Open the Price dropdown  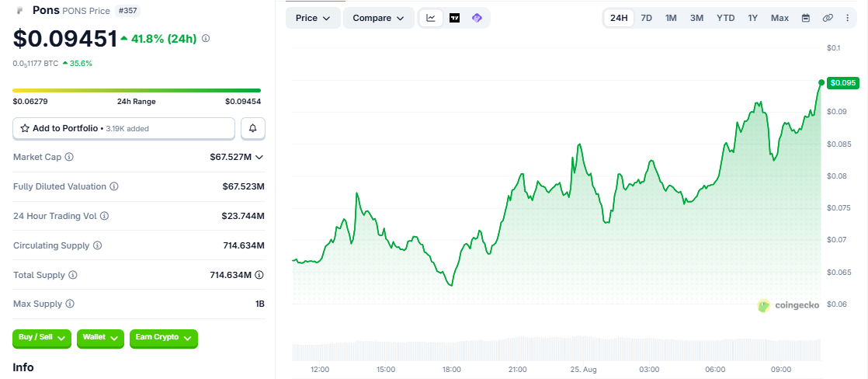(x=313, y=18)
